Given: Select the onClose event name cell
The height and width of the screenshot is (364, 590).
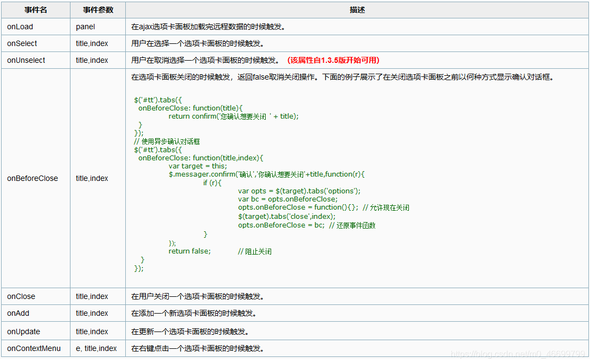Looking at the screenshot, I should pos(36,296).
